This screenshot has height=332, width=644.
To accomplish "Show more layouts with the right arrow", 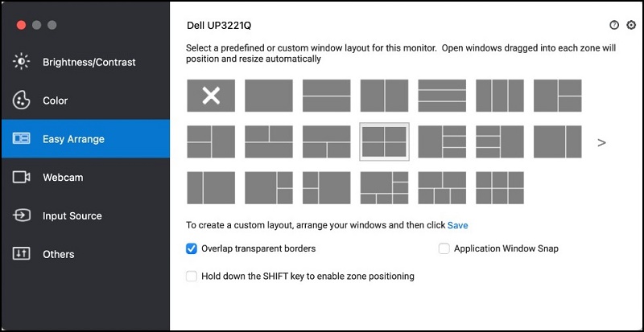I will pyautogui.click(x=601, y=142).
